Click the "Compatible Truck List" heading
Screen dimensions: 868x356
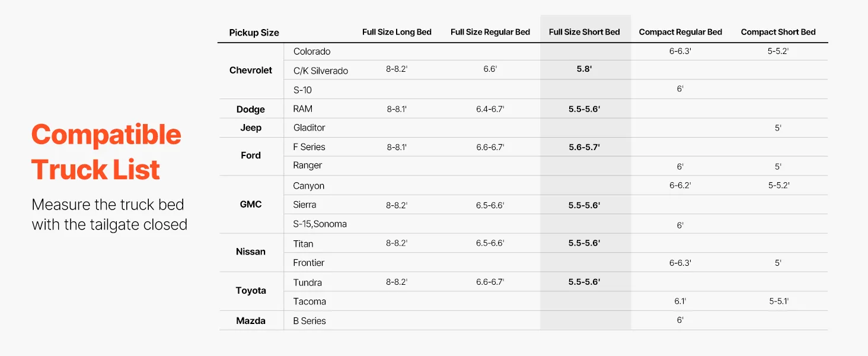[x=106, y=152]
